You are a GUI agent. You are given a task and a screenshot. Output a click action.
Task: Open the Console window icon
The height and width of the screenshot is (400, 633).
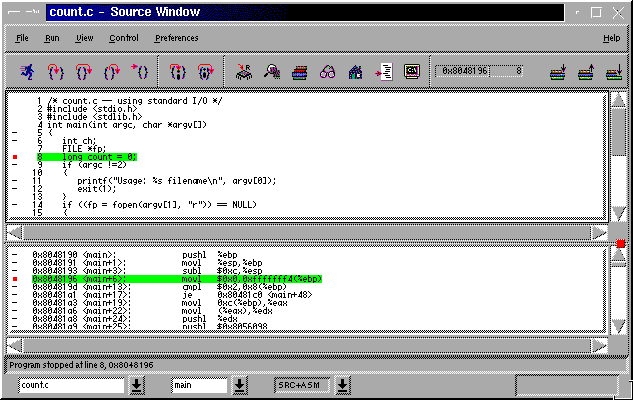(x=411, y=71)
